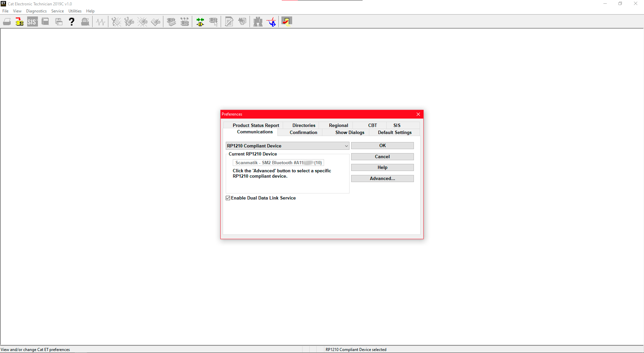Open the File menu
Screen dimensions: 644x353
click(5, 11)
